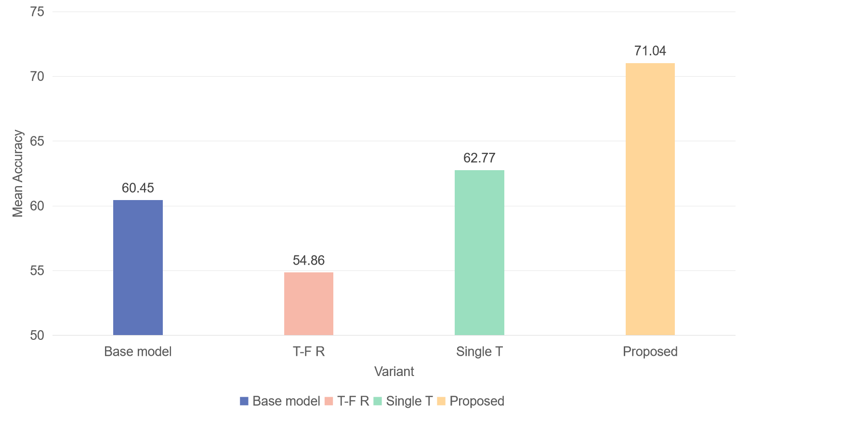Toggle the T-F R series legend label
Screen dimensions: 868x430
(x=353, y=401)
